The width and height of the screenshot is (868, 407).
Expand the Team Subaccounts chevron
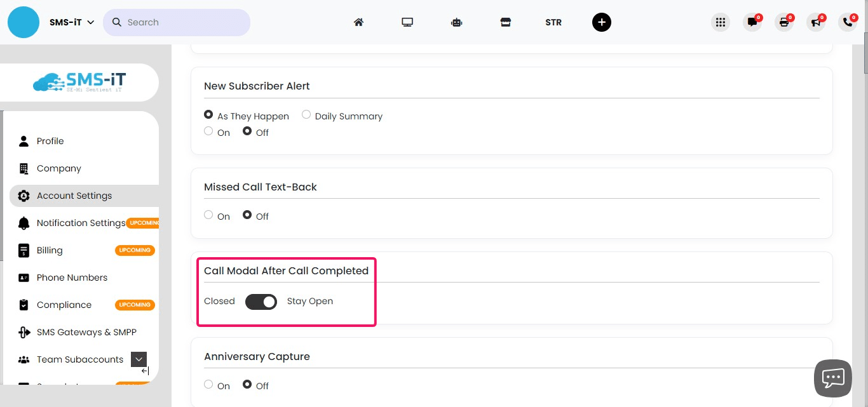pyautogui.click(x=139, y=359)
